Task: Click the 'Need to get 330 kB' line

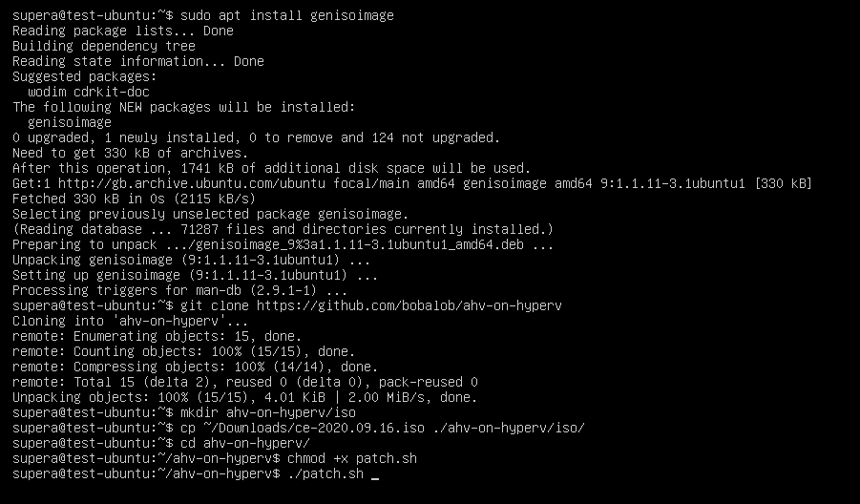Action: [131, 153]
